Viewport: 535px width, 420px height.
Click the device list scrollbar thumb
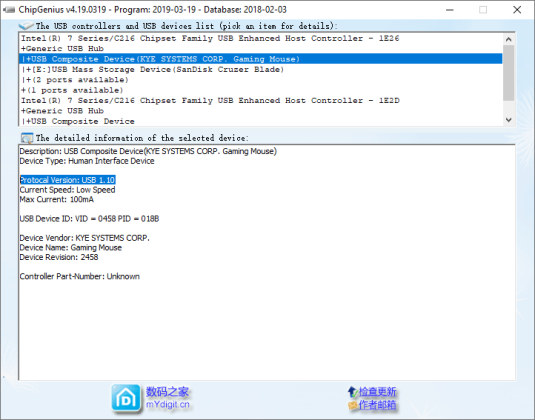(x=508, y=73)
